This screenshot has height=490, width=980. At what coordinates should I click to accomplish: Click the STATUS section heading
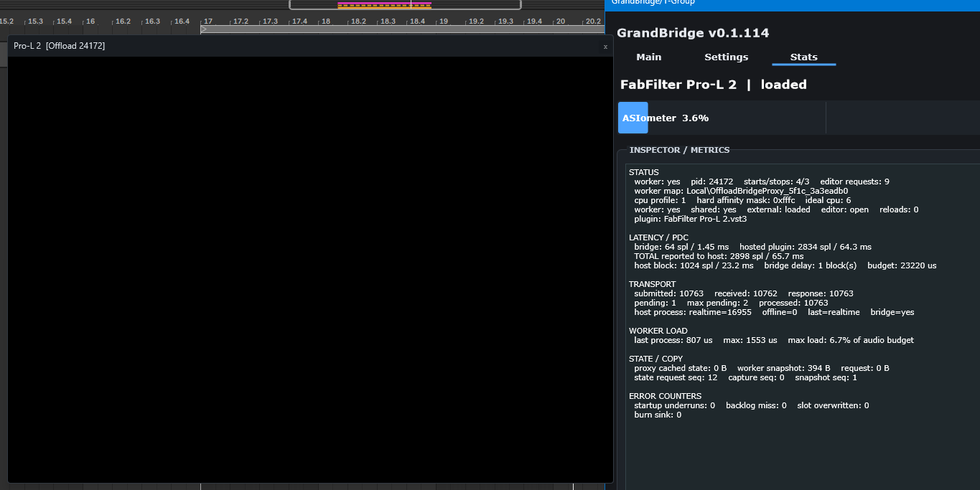pos(643,172)
